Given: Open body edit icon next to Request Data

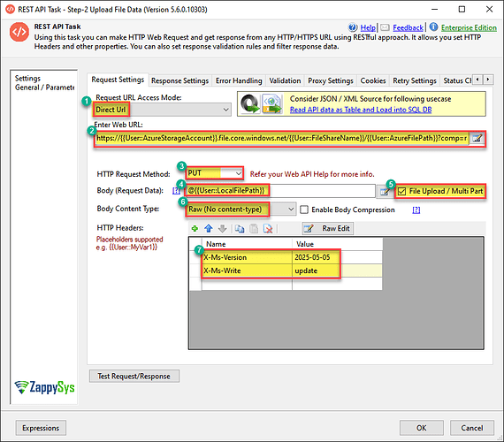Looking at the screenshot, I should [385, 191].
